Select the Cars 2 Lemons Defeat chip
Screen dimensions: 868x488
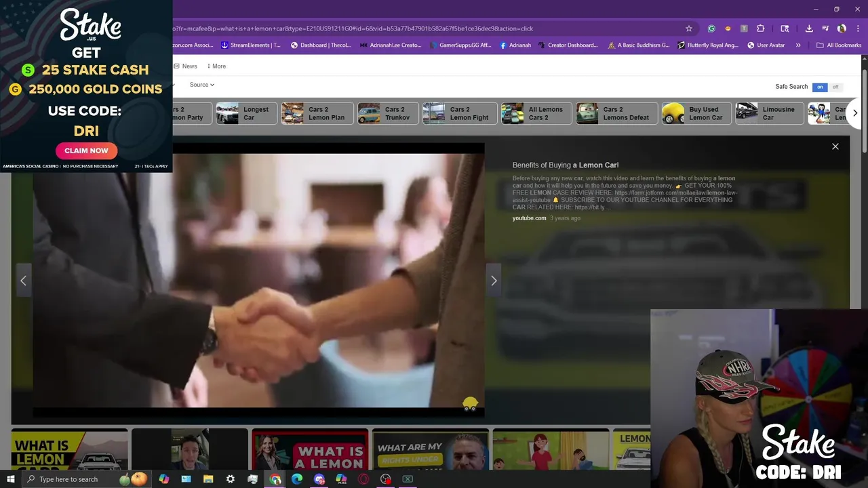[617, 113]
